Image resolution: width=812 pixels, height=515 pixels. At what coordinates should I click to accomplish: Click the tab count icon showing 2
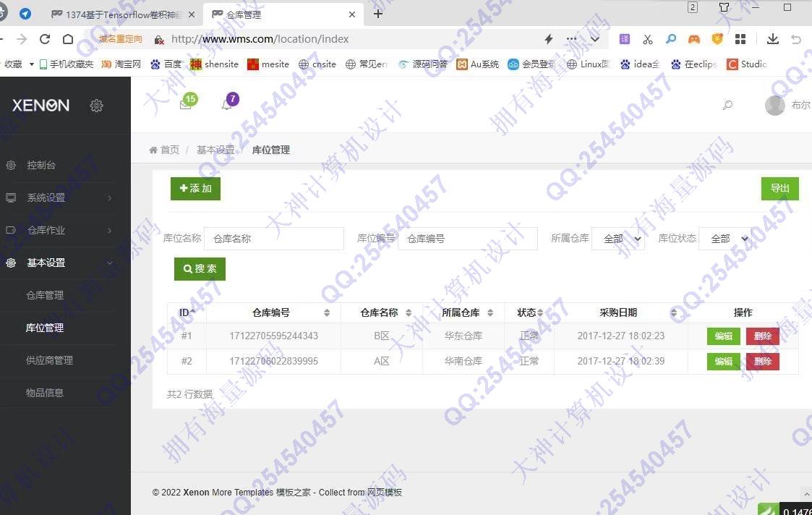(x=693, y=7)
